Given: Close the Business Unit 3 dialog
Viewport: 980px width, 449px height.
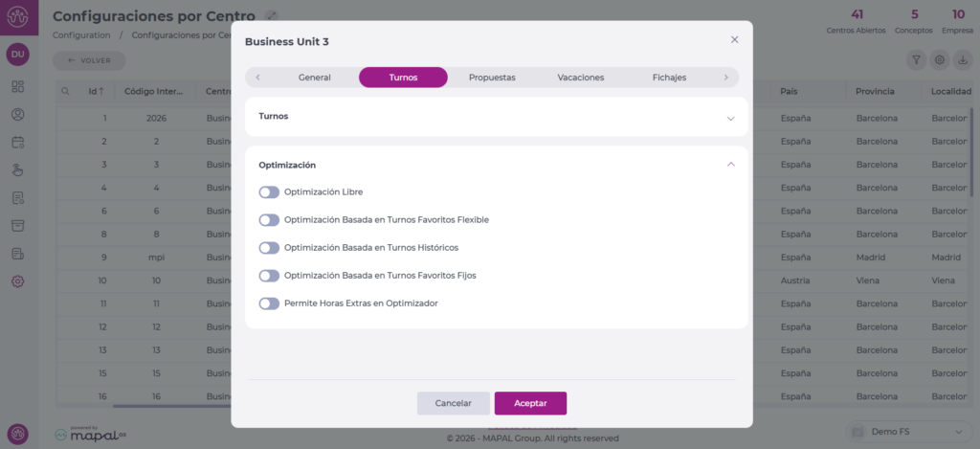Looking at the screenshot, I should tap(734, 40).
